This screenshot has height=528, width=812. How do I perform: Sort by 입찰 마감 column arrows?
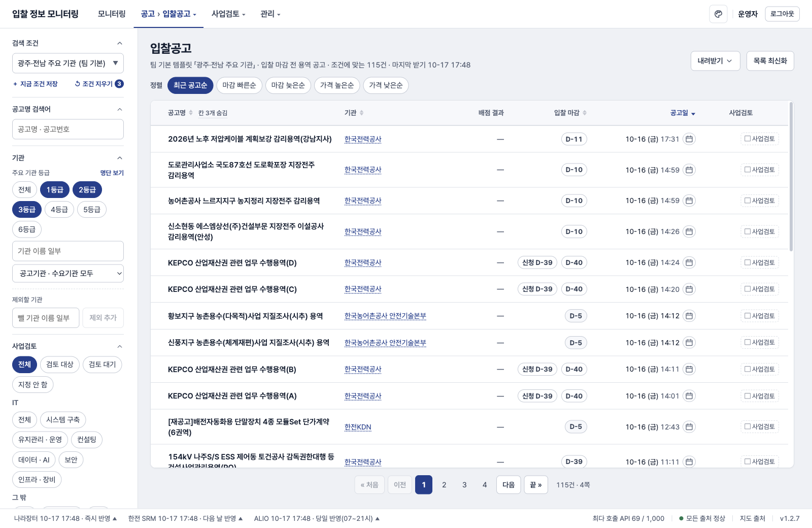coord(585,113)
